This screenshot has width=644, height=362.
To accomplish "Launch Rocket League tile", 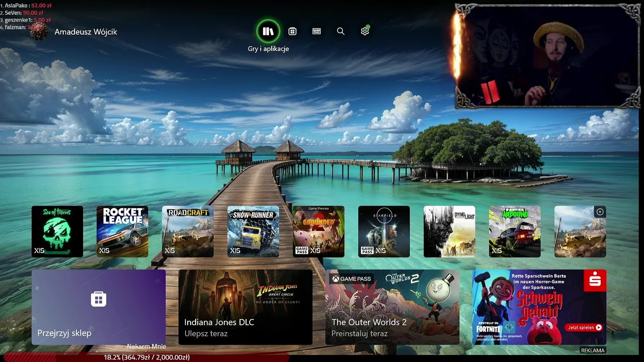I will click(x=122, y=231).
